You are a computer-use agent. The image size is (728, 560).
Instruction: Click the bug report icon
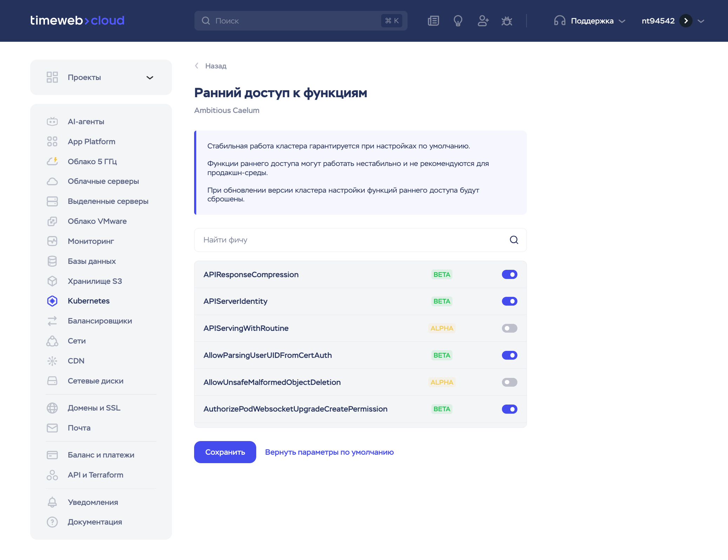pyautogui.click(x=507, y=21)
